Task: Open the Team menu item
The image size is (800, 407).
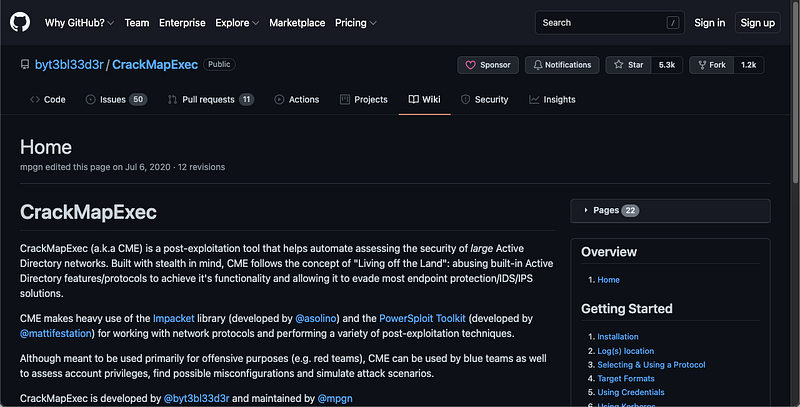Action: tap(137, 22)
